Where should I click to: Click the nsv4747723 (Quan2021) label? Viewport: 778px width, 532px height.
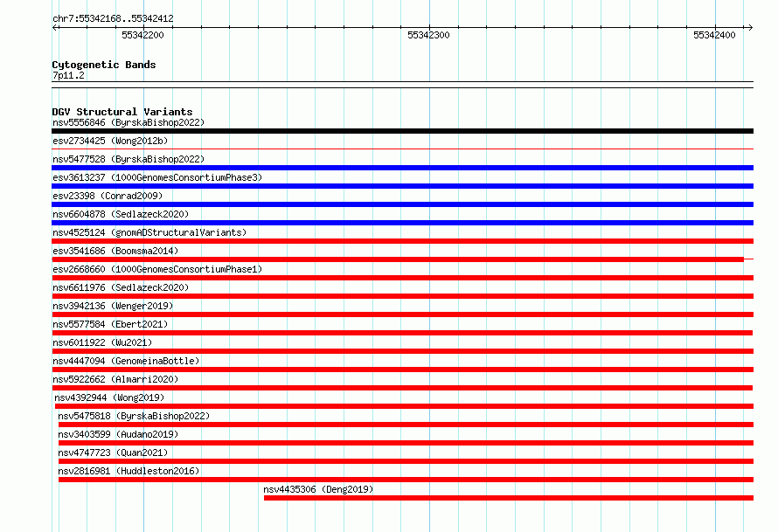pyautogui.click(x=113, y=453)
